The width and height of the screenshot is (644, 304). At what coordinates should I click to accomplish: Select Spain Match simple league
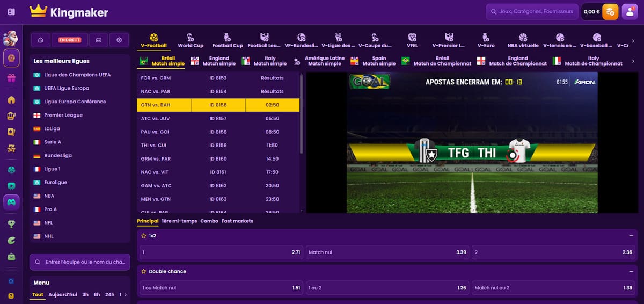(x=374, y=61)
